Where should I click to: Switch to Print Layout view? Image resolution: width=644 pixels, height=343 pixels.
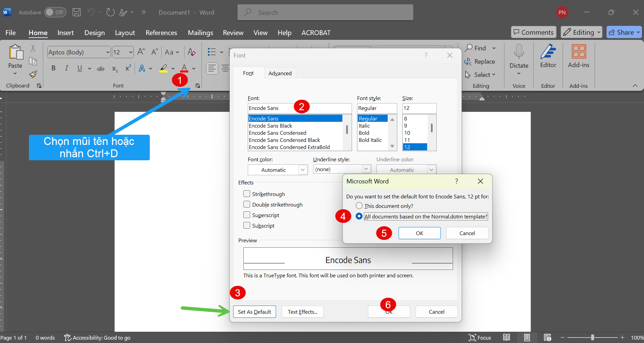tap(527, 337)
